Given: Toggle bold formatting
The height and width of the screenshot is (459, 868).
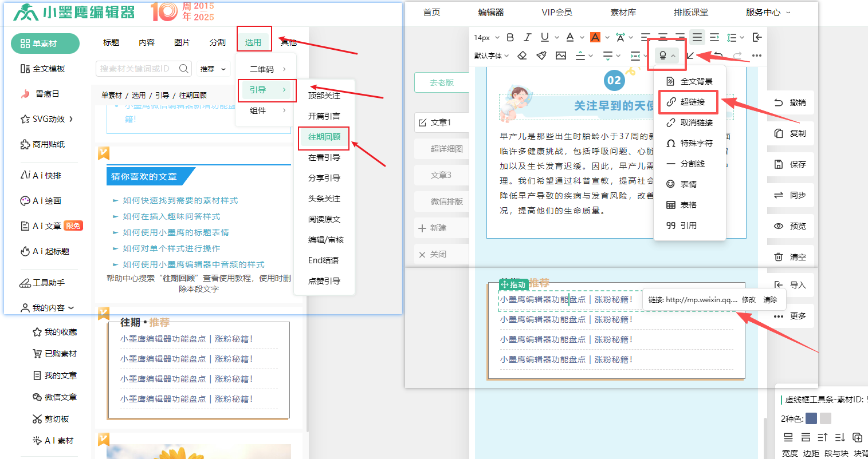Looking at the screenshot, I should pyautogui.click(x=510, y=37).
